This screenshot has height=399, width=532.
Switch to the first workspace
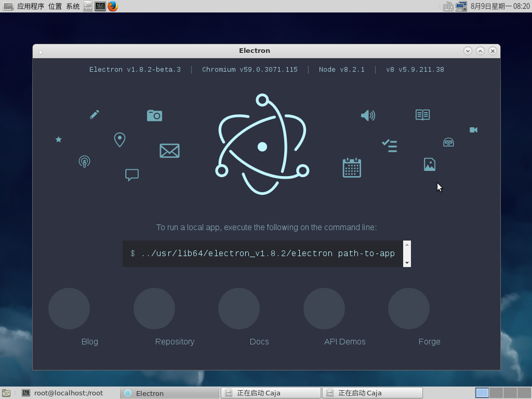coord(482,393)
